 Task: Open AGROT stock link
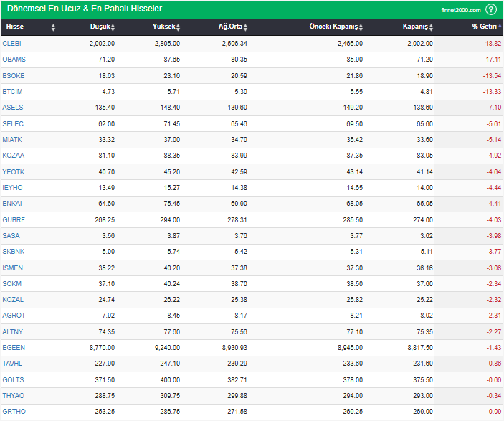pyautogui.click(x=14, y=315)
